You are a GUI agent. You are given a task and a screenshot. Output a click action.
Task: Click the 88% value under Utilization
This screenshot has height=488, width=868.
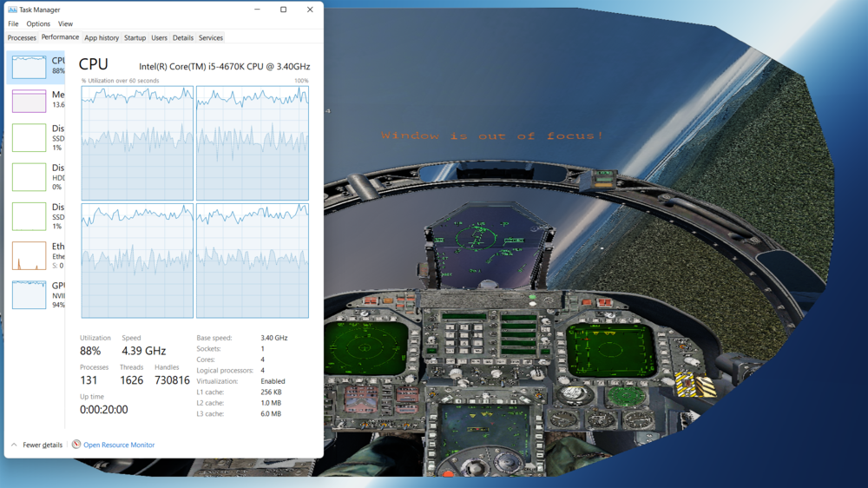[x=90, y=351]
